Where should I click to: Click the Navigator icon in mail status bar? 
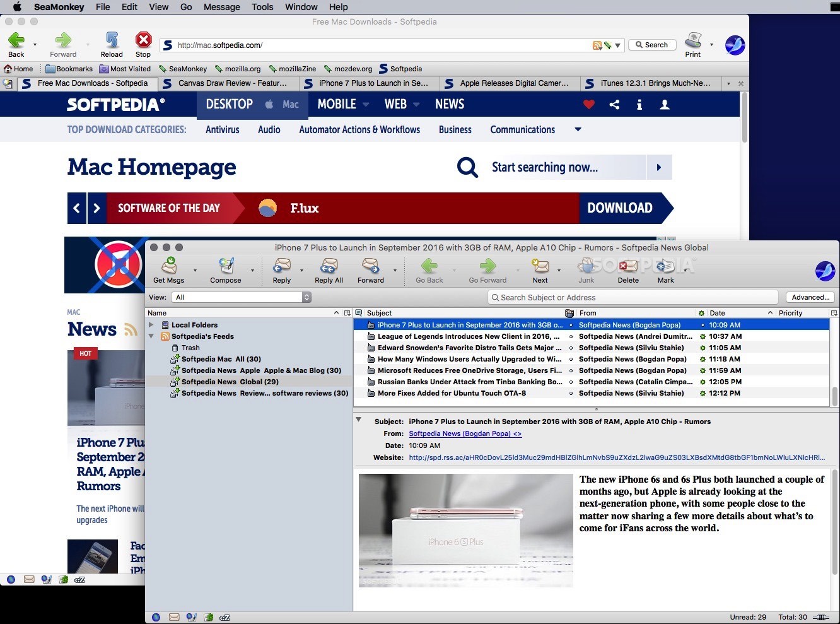(x=156, y=618)
